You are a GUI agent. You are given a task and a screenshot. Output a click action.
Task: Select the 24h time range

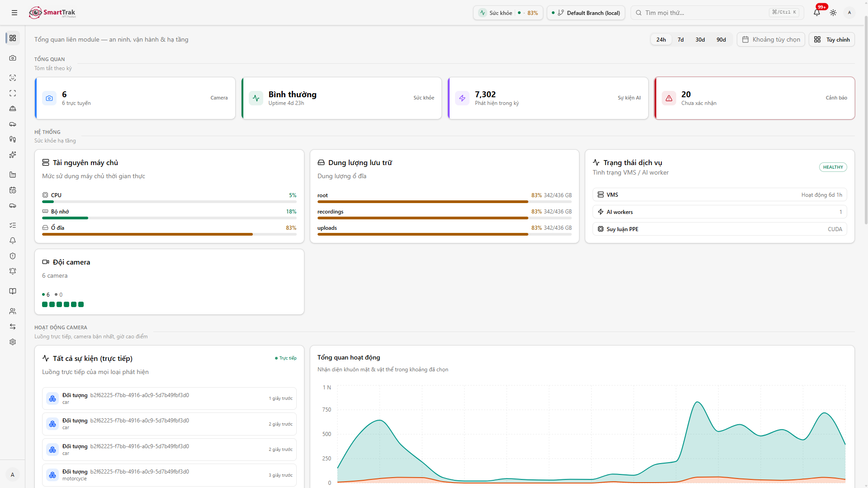(x=661, y=40)
